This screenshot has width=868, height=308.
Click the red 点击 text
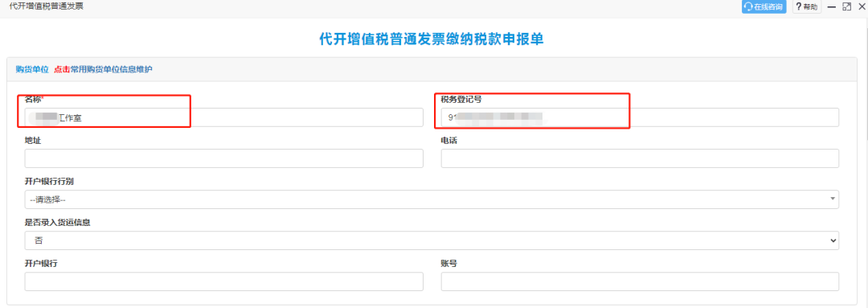click(x=62, y=69)
